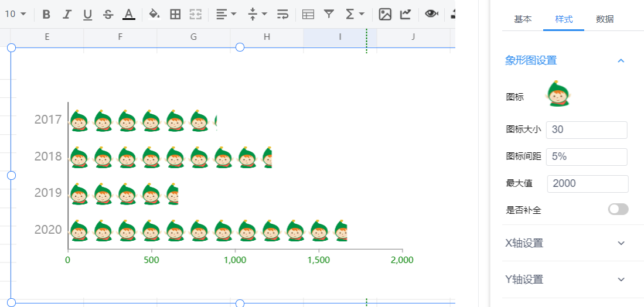Image resolution: width=644 pixels, height=307 pixels.
Task: Click the filter funnel icon
Action: pyautogui.click(x=329, y=15)
